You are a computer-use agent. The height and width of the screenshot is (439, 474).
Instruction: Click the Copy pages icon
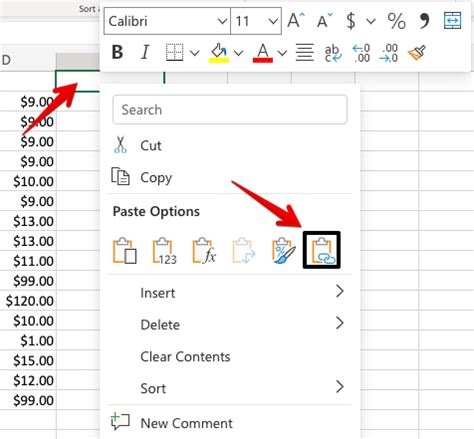point(120,176)
